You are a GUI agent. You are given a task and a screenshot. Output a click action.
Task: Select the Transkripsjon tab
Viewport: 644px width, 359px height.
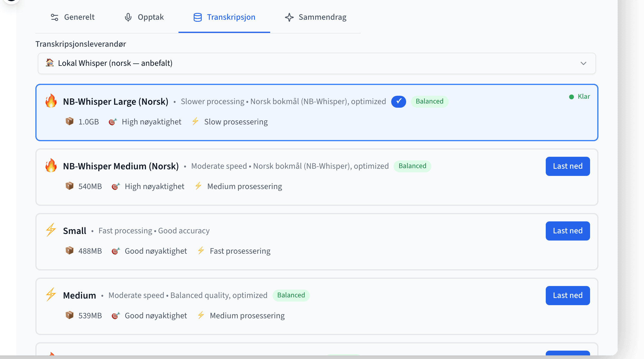pyautogui.click(x=224, y=17)
